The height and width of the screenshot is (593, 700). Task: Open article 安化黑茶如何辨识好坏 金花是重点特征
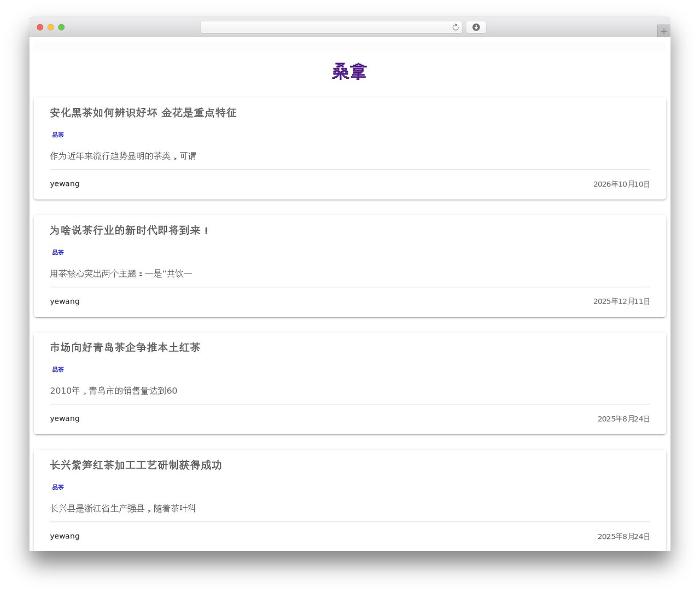coord(143,113)
